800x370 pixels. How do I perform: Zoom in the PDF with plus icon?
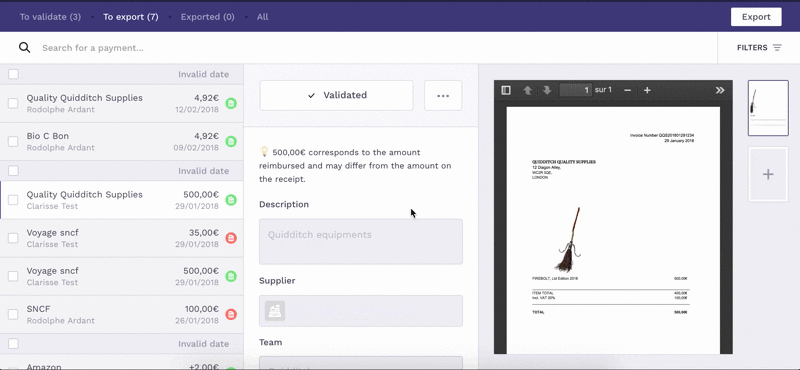point(647,90)
